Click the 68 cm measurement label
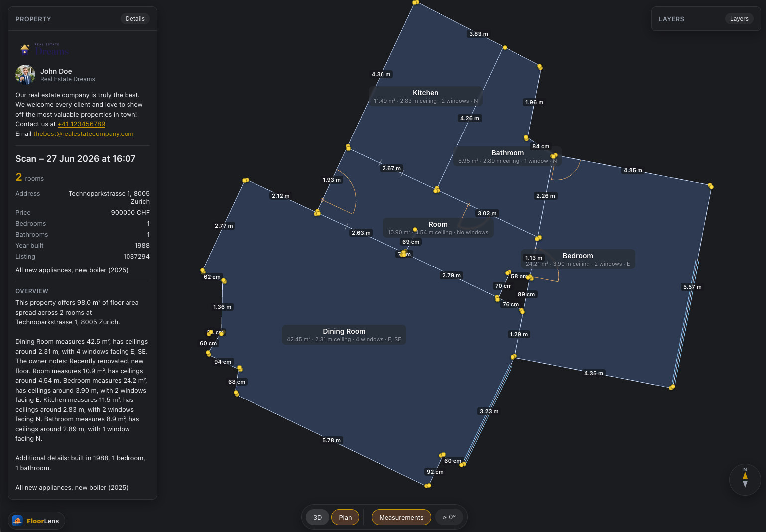The image size is (766, 532). click(x=237, y=382)
